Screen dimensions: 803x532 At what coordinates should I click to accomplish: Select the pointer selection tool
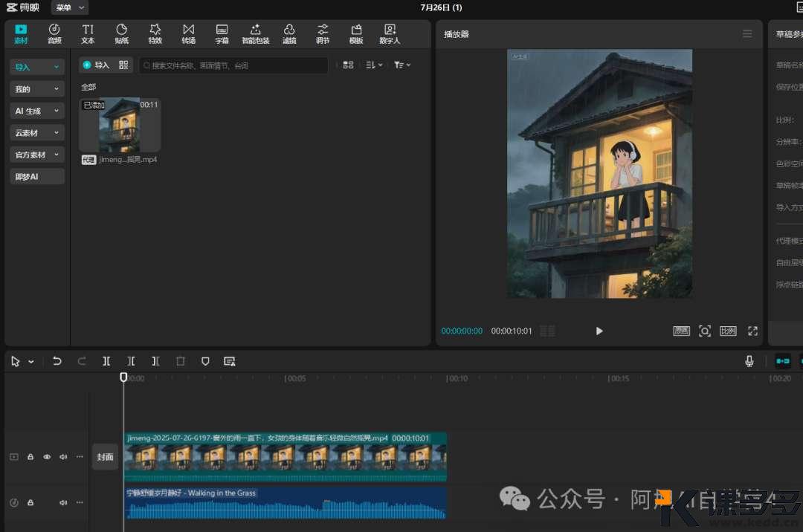pyautogui.click(x=16, y=362)
